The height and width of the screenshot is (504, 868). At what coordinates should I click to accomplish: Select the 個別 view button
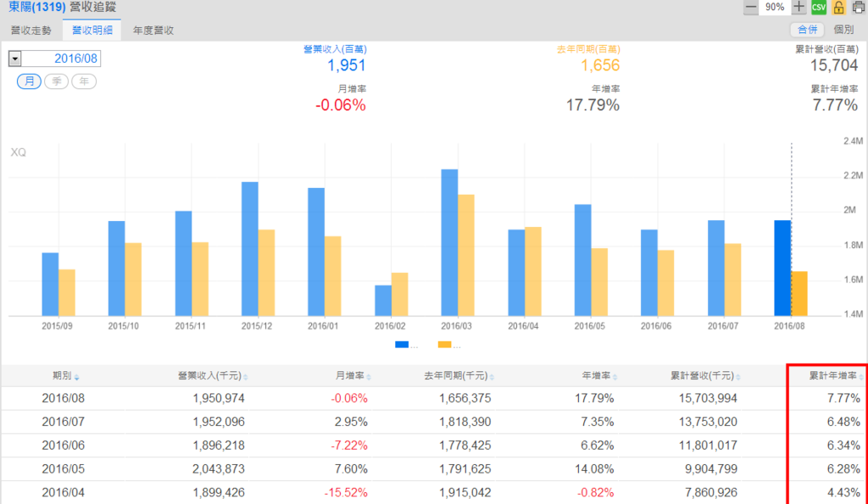[x=843, y=30]
